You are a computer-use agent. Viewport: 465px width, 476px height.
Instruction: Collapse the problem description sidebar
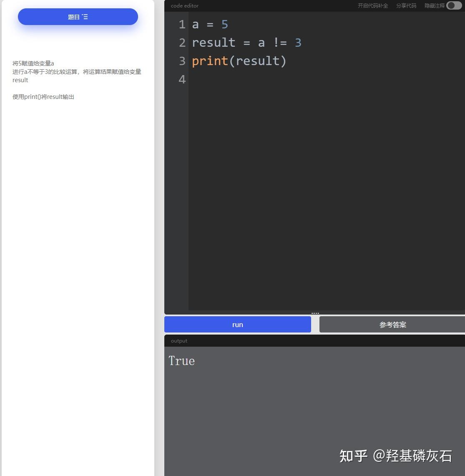point(78,17)
